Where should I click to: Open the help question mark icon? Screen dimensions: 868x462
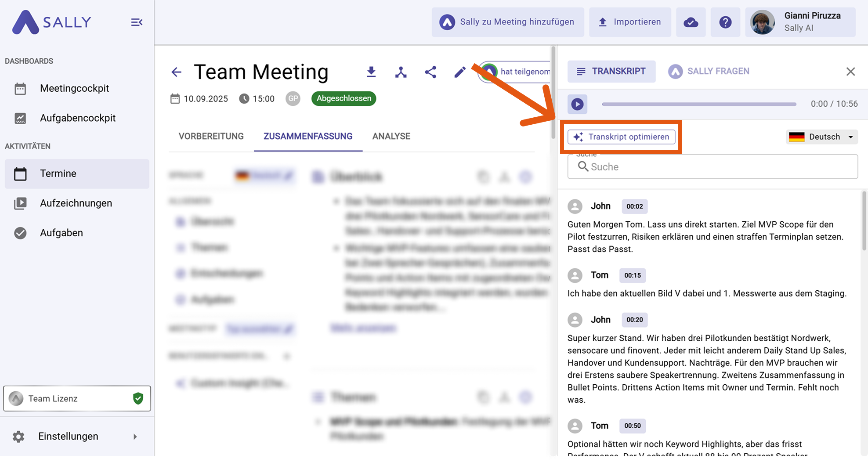tap(725, 22)
